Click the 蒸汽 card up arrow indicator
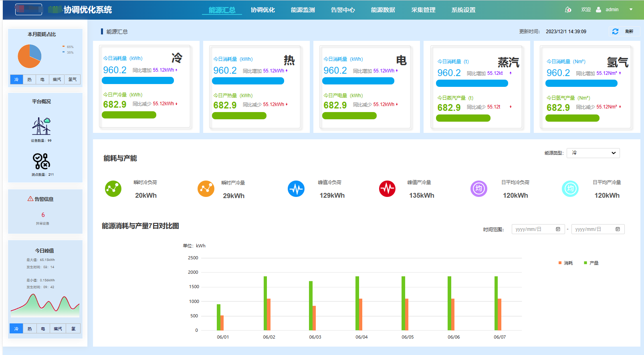 click(x=511, y=73)
